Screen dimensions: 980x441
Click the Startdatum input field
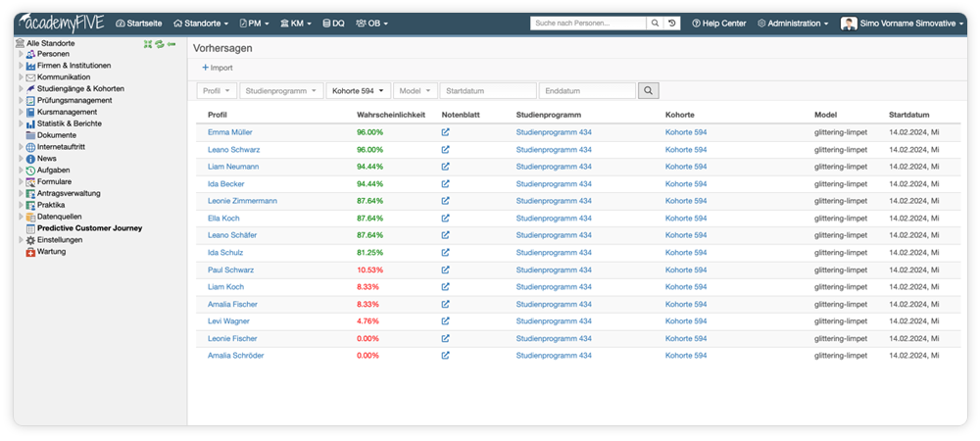(488, 90)
